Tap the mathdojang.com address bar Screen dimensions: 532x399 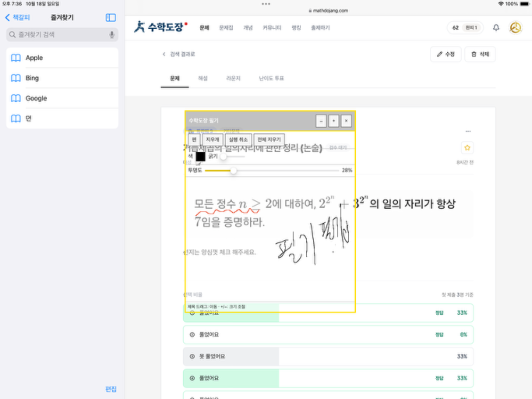coord(328,11)
